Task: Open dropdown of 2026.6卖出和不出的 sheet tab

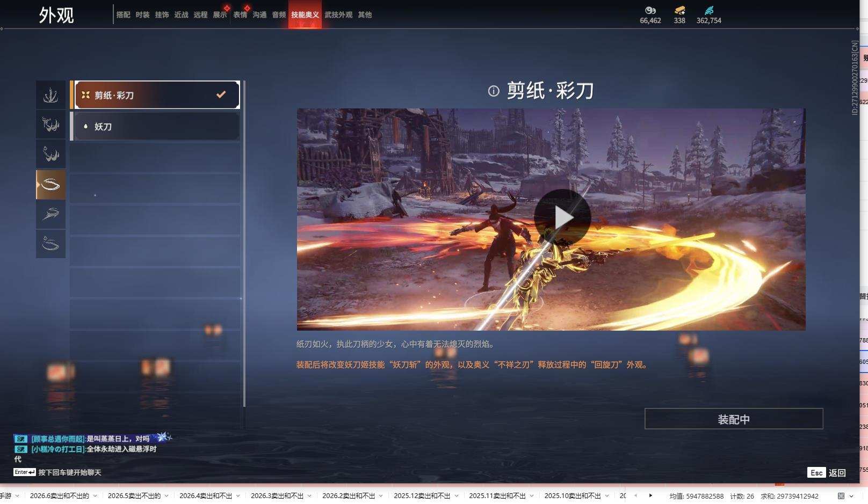Action: pyautogui.click(x=95, y=496)
